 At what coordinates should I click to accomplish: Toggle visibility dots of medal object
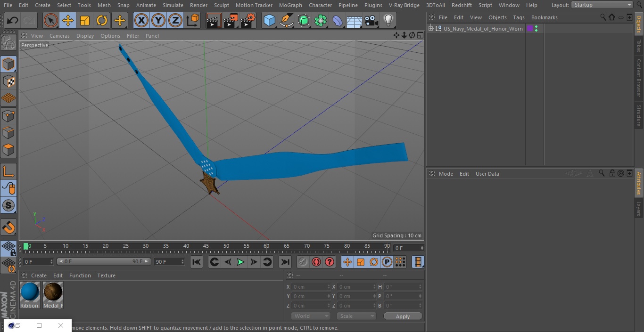[536, 29]
